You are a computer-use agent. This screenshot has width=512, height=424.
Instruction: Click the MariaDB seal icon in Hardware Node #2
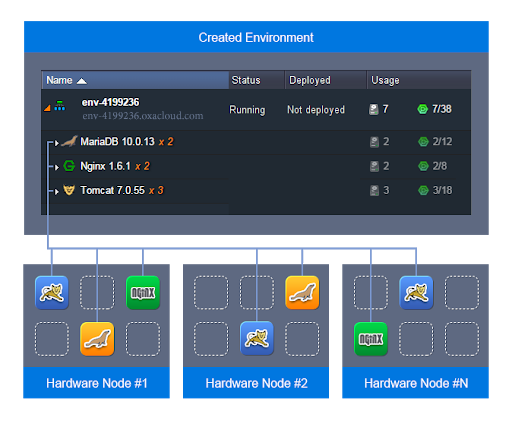pos(302,293)
